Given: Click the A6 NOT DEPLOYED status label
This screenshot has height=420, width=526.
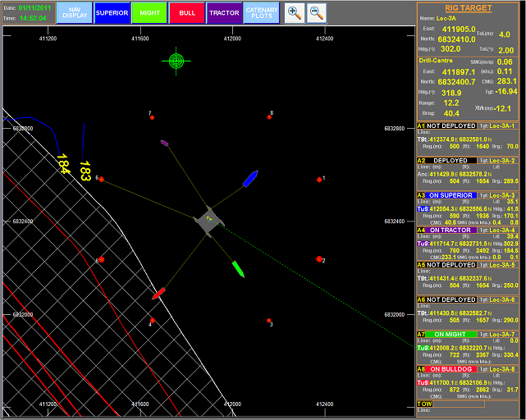Looking at the screenshot, I should point(451,299).
